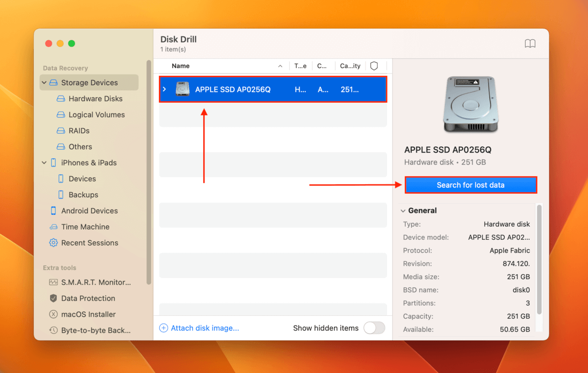Click the 'Hardware disk • 251 GB' subtitle

(x=445, y=162)
